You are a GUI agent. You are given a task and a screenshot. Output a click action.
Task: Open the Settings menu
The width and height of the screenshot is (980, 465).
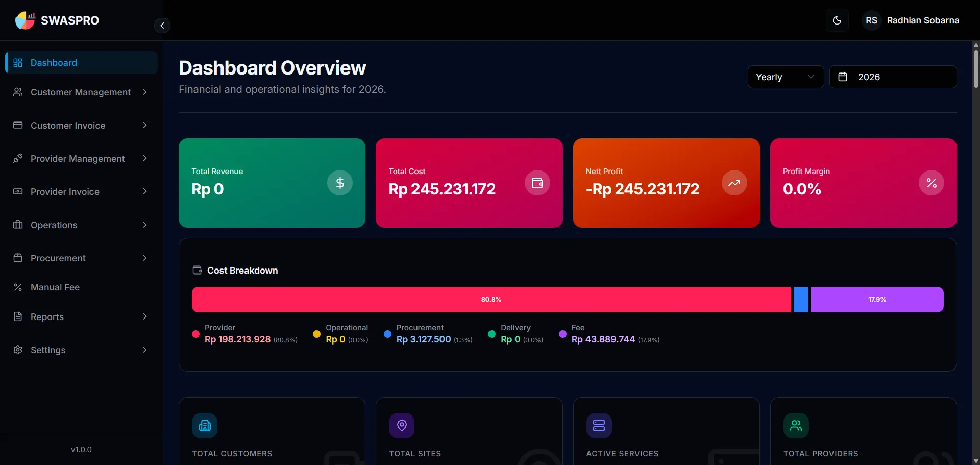click(82, 350)
